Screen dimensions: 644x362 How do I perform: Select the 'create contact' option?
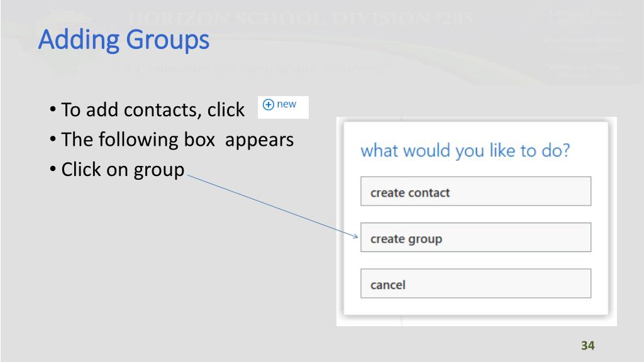click(x=475, y=191)
